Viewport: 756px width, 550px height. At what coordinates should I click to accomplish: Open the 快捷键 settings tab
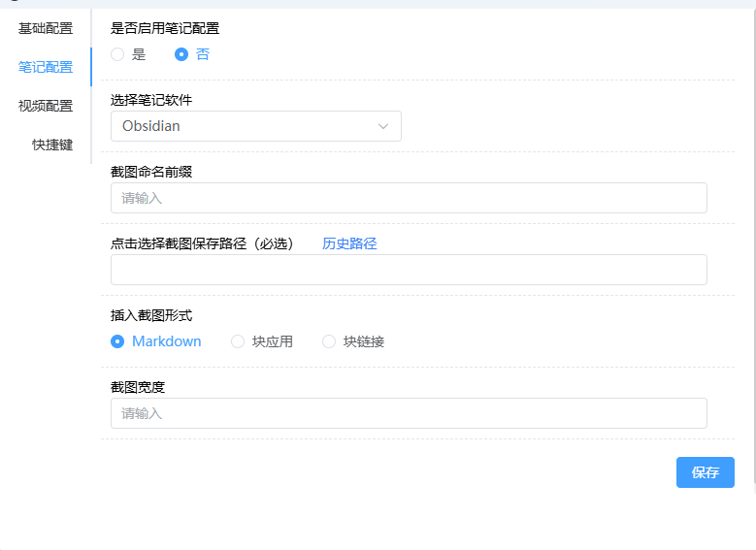pyautogui.click(x=52, y=145)
